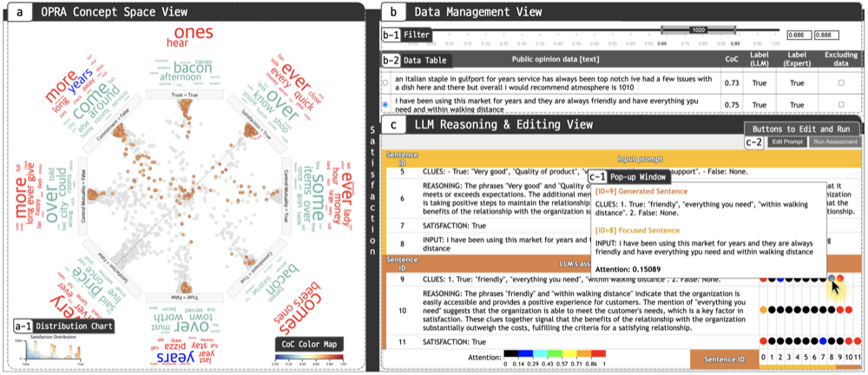Click the Run Assessment button
Viewport: 868px width, 375px height.
point(834,141)
